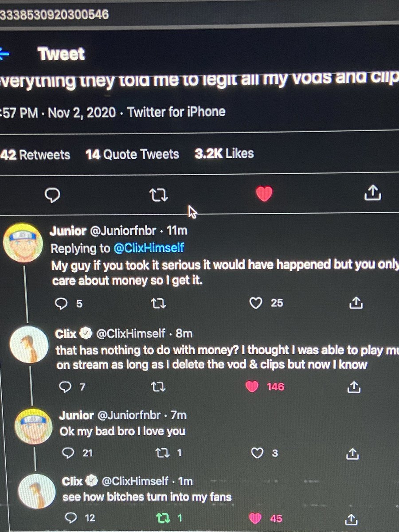Viewport: 399px width, 532px height.
Task: Retweet Junior's 11m reply
Action: click(x=158, y=303)
